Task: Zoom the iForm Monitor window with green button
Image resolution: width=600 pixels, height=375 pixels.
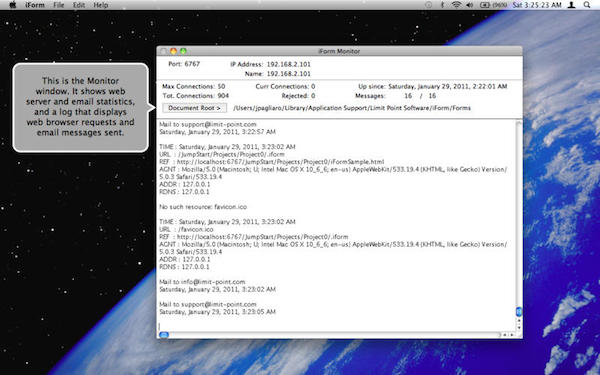Action: point(183,51)
